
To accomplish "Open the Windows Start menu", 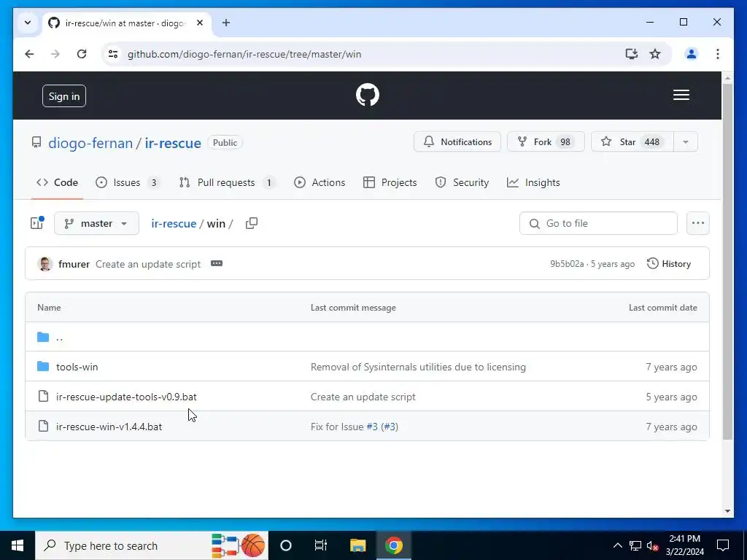I will click(x=18, y=545).
